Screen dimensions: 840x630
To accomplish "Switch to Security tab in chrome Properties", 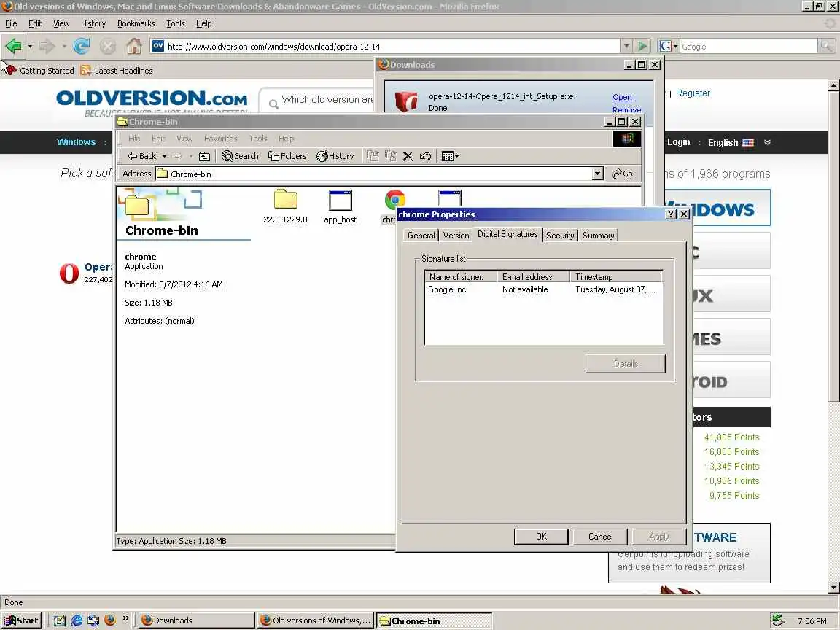I will pyautogui.click(x=560, y=236).
